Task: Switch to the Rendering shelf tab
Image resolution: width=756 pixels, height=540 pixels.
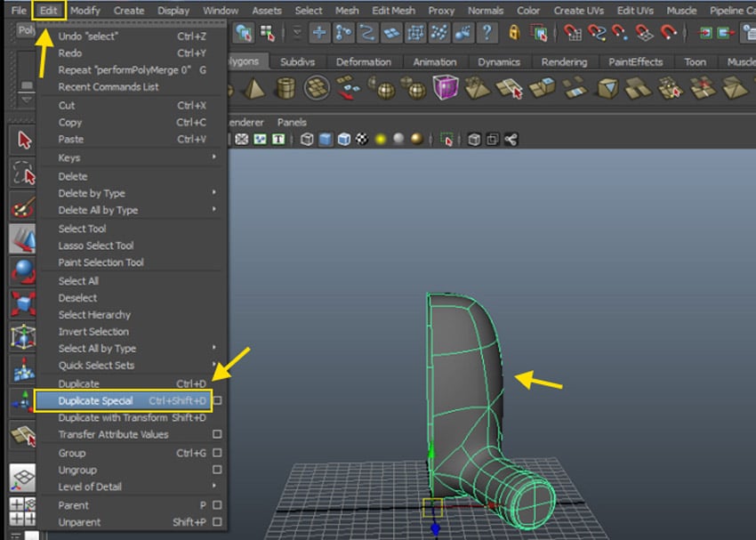Action: point(564,62)
